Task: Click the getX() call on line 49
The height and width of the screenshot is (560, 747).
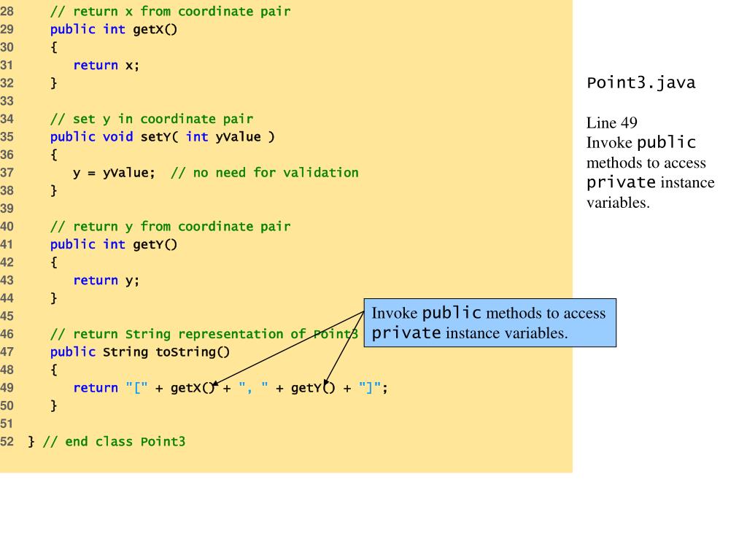Action: click(x=193, y=388)
